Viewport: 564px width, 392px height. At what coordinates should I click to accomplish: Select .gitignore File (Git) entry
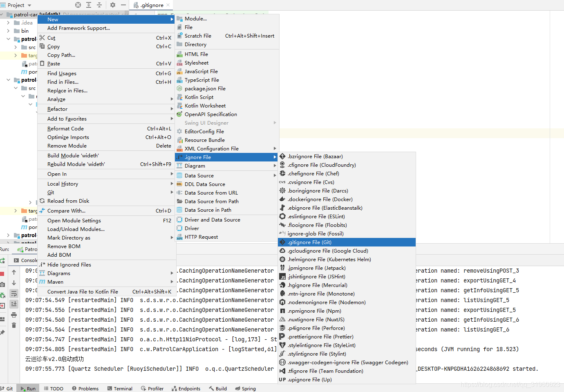coord(347,242)
